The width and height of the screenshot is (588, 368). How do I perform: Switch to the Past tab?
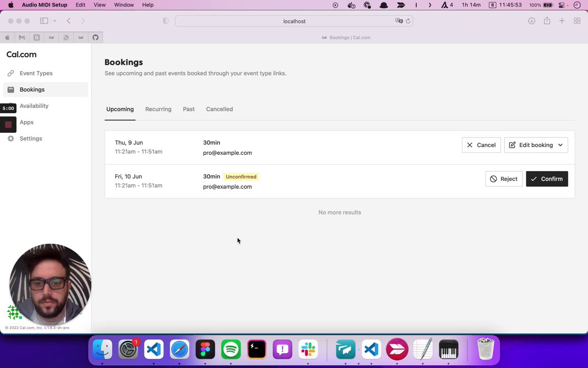point(189,109)
